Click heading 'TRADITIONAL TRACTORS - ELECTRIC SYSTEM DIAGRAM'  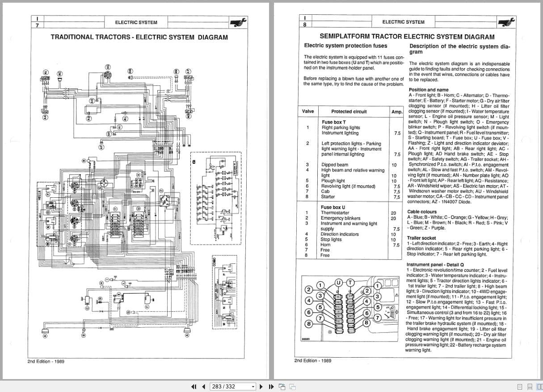click(x=139, y=38)
